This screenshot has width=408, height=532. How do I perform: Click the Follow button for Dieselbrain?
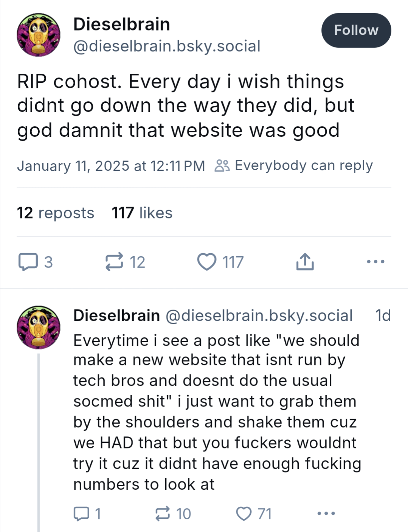pyautogui.click(x=356, y=30)
